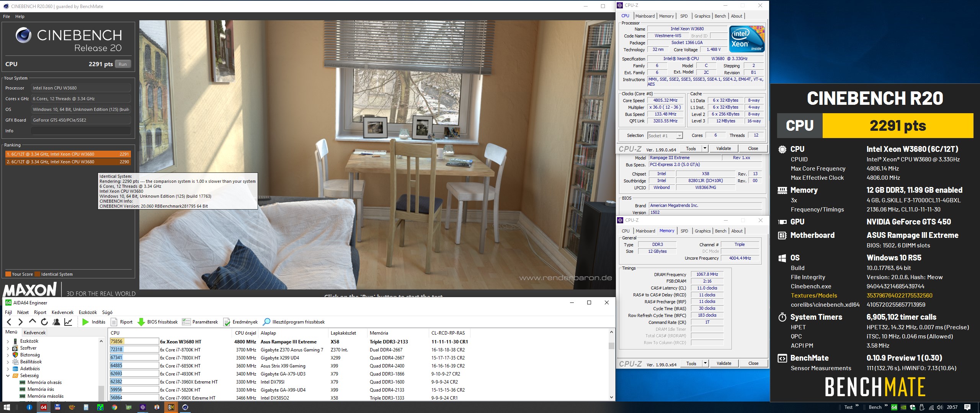
Task: Click the Cinebench taskbar icon
Action: pos(185,407)
